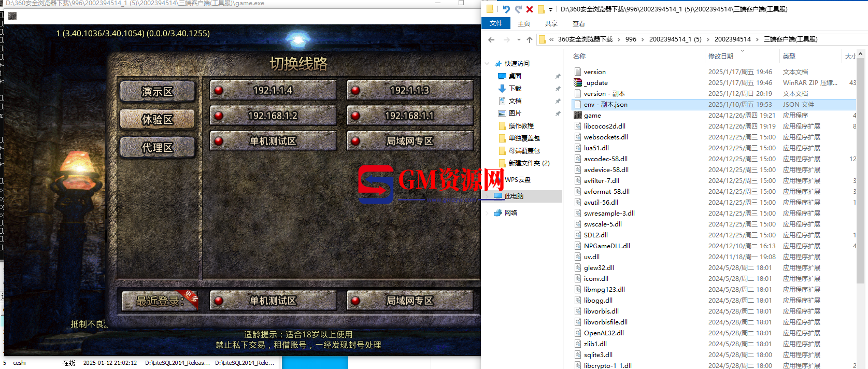
Task: Click the 360安全浏览器下载 breadcrumb segment
Action: coord(585,39)
